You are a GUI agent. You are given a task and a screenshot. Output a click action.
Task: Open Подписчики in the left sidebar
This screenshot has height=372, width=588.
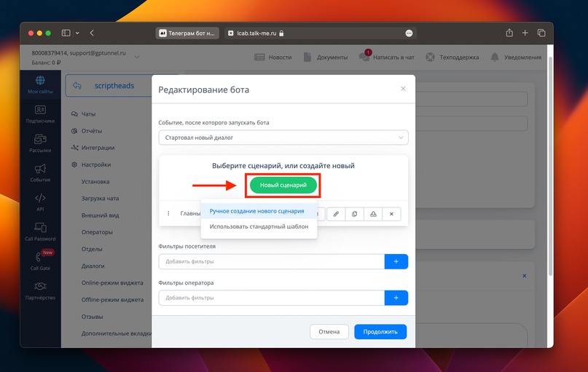(40, 114)
